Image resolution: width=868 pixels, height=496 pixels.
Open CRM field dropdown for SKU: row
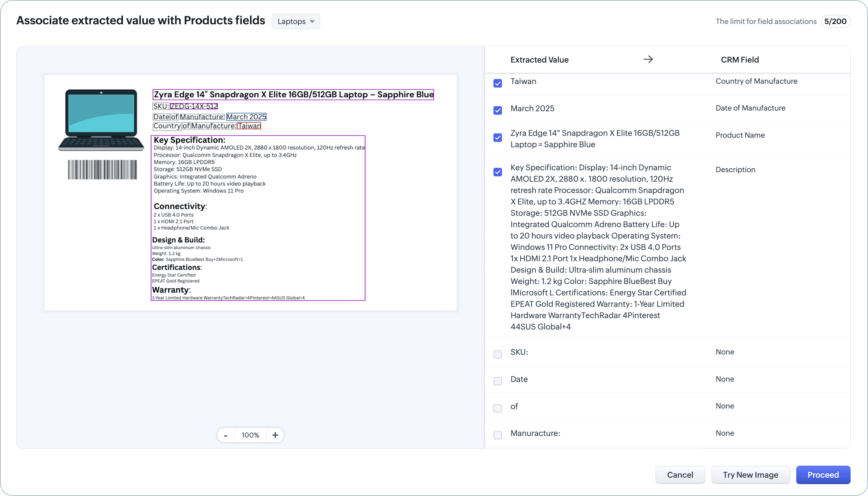pos(724,352)
